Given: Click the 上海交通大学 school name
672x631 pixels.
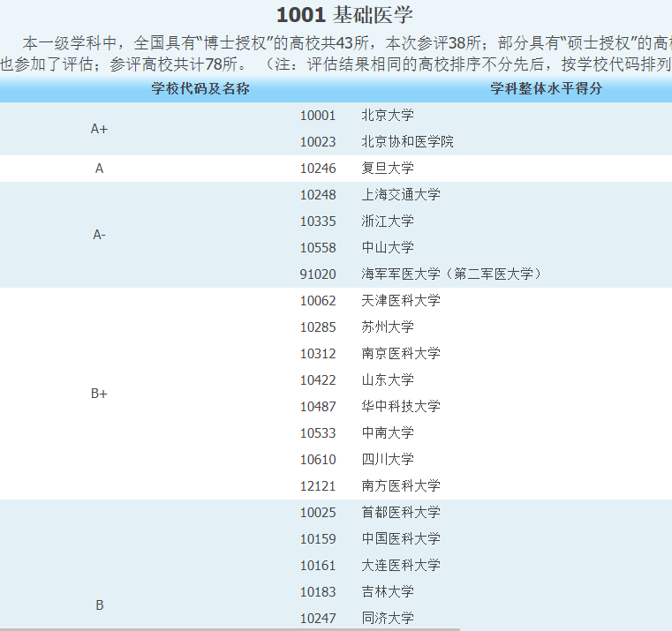Looking at the screenshot, I should tap(400, 195).
